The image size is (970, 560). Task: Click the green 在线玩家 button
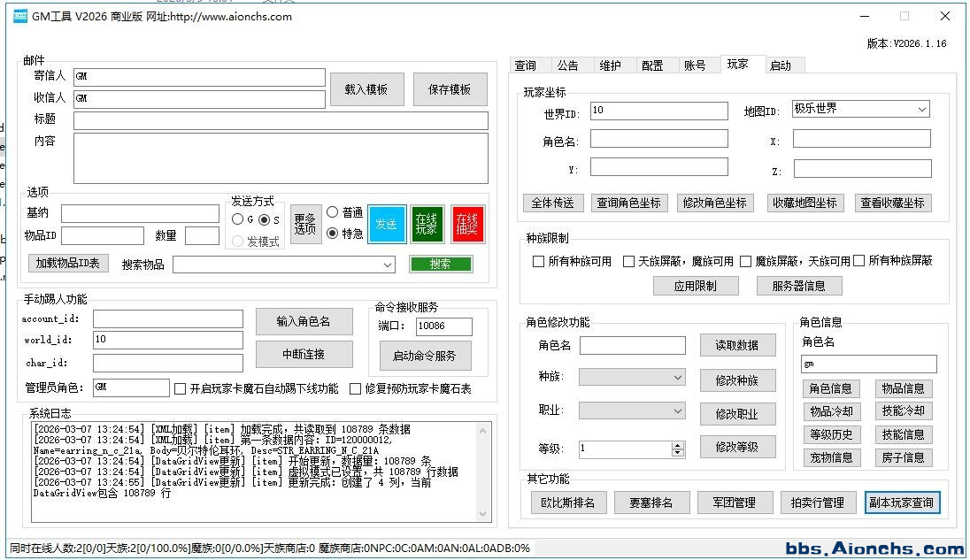[427, 224]
